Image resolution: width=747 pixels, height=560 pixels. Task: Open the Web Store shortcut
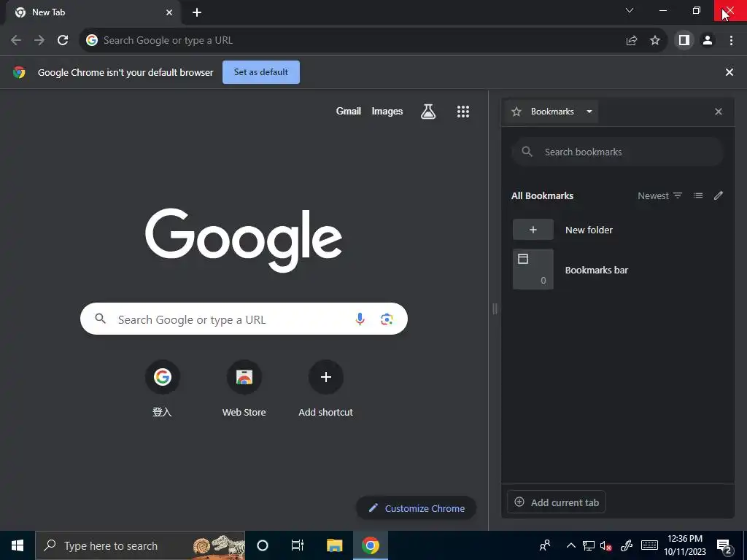coord(244,389)
